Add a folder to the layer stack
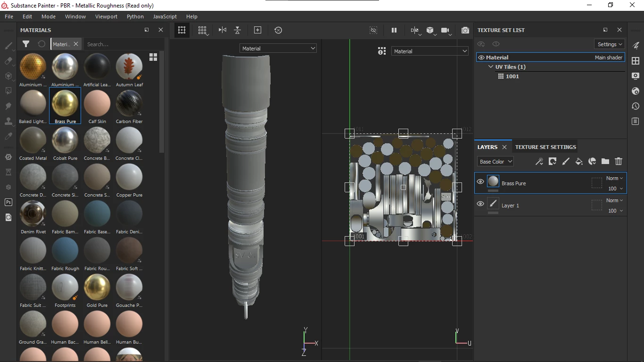 (605, 162)
